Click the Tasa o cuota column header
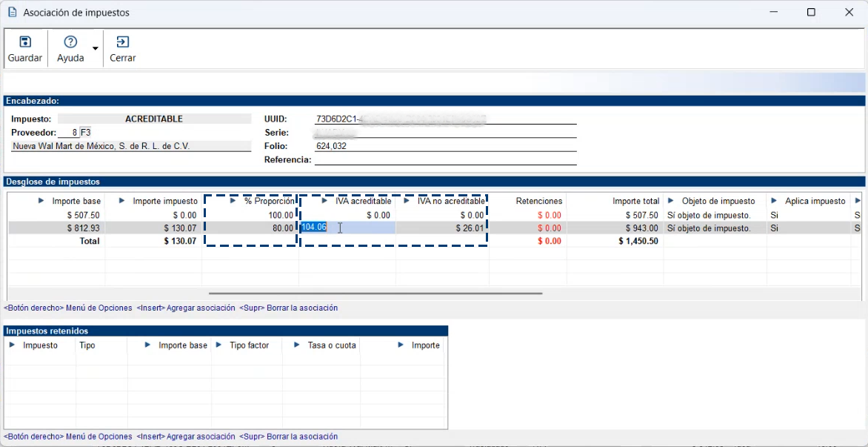 coord(332,345)
